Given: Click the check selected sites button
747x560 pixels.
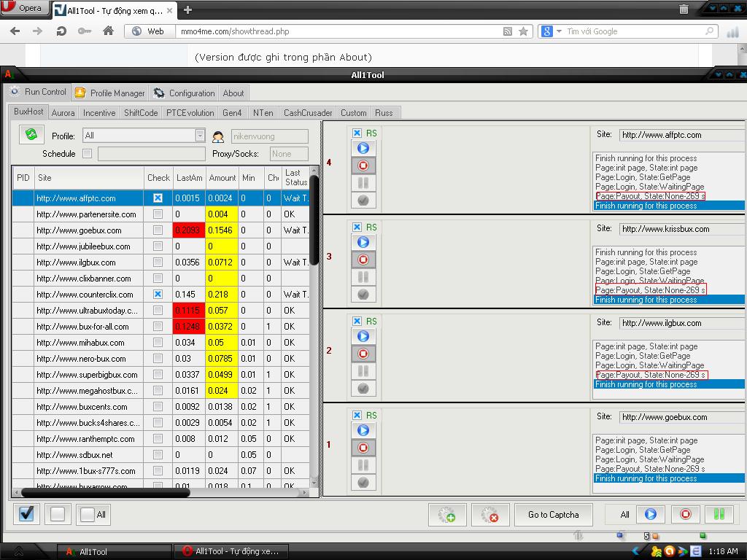Looking at the screenshot, I should 27,514.
